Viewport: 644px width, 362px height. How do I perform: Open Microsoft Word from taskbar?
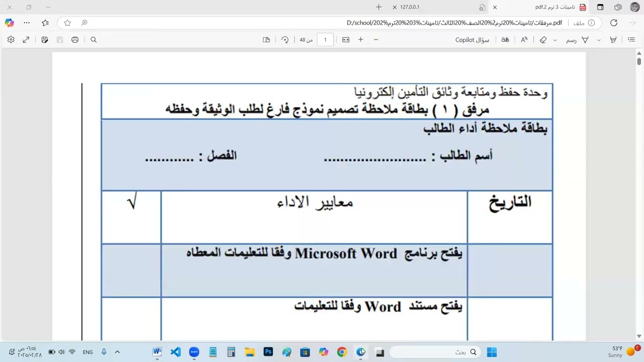click(157, 352)
